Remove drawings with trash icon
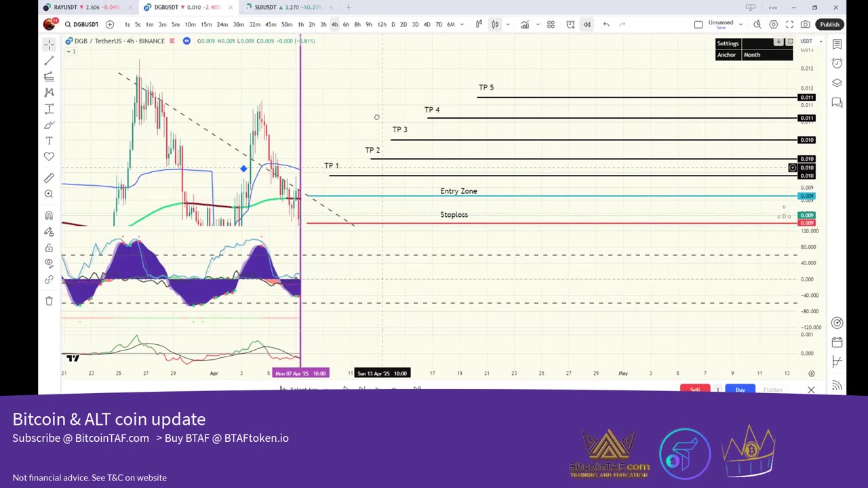Image resolution: width=868 pixels, height=488 pixels. click(x=49, y=301)
